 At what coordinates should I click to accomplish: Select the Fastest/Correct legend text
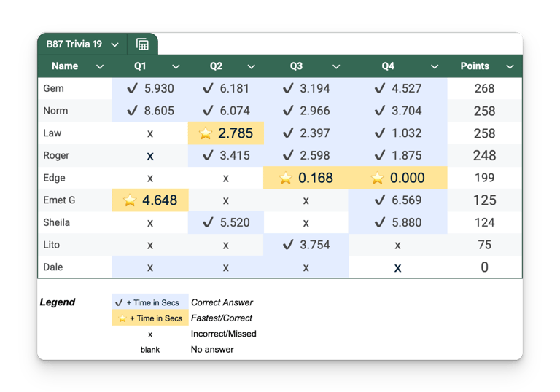click(222, 318)
